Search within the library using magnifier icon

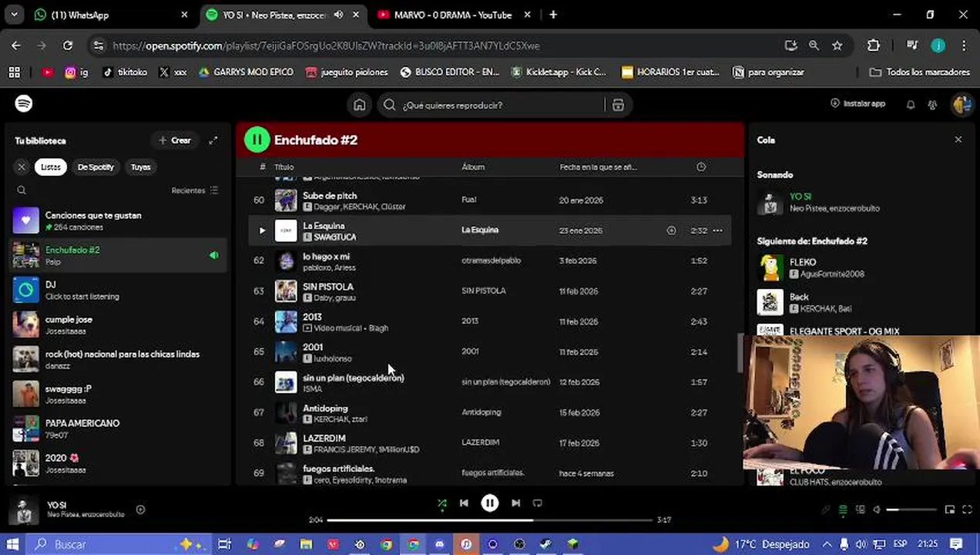coord(22,190)
